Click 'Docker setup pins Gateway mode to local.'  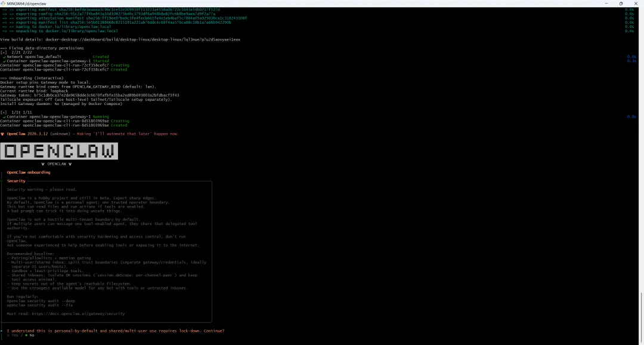tap(45, 82)
